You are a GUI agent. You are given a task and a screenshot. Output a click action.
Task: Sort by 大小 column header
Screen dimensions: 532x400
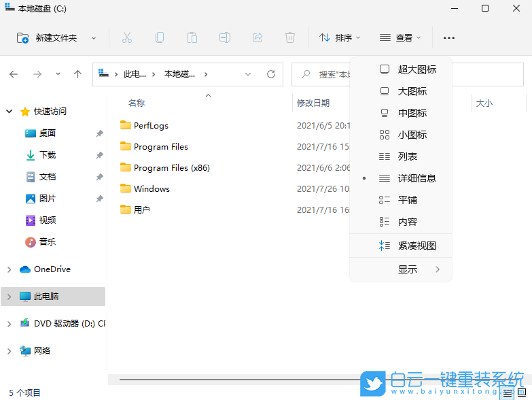click(x=484, y=103)
